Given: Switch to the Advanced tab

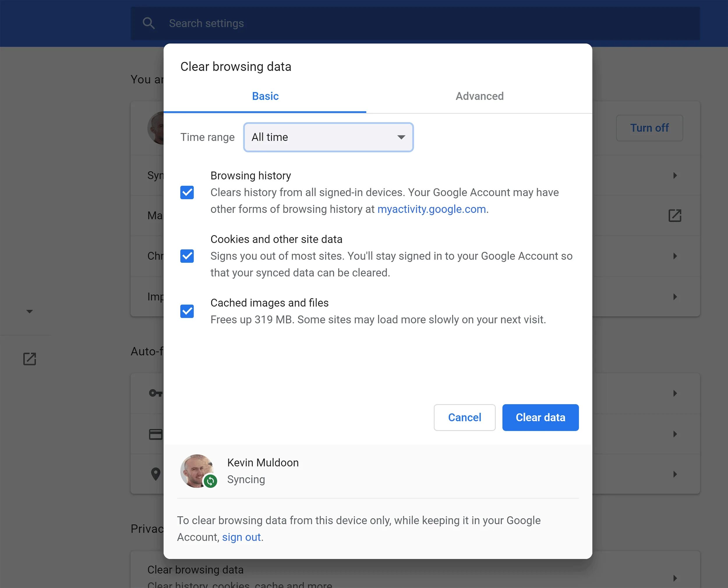Looking at the screenshot, I should (479, 96).
